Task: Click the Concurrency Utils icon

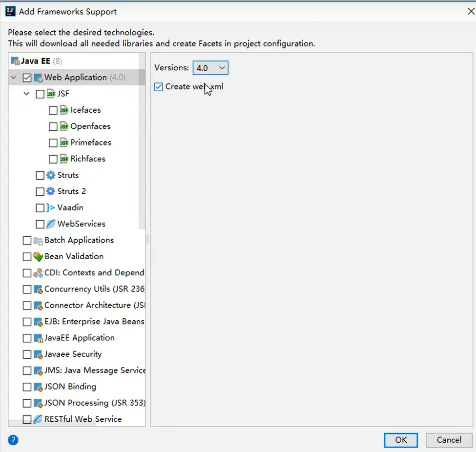Action: click(x=38, y=289)
